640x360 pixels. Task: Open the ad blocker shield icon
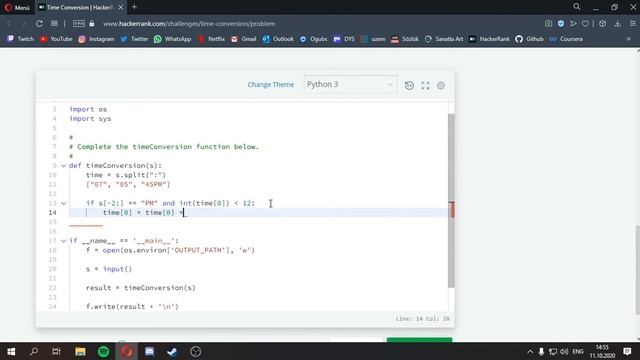561,24
